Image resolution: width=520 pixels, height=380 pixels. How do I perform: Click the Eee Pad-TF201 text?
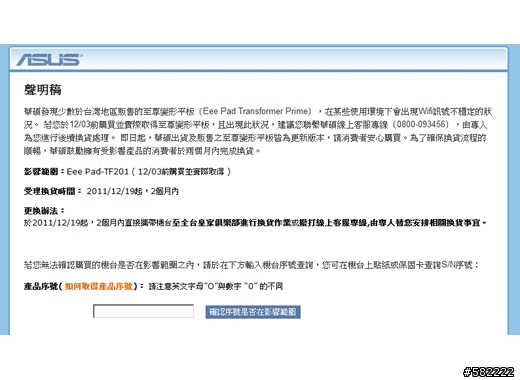(98, 172)
